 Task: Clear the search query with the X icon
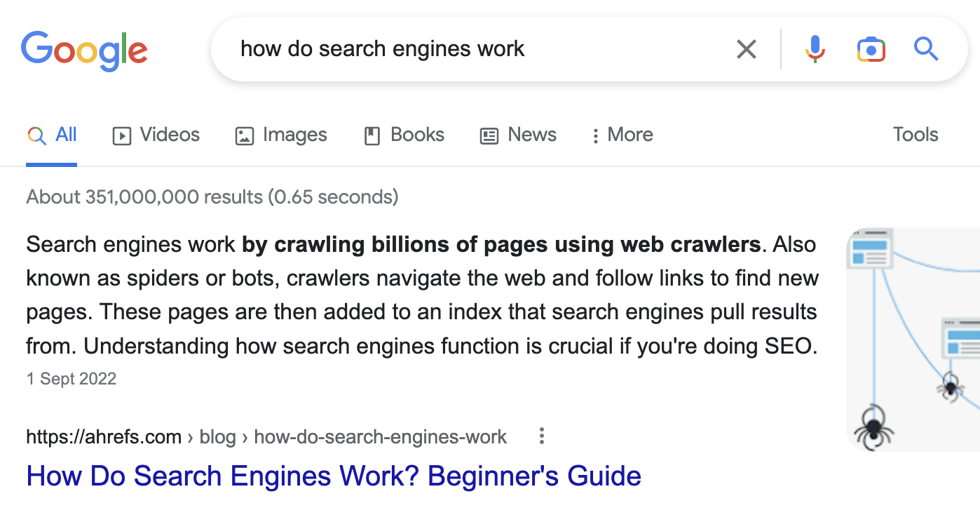point(746,49)
